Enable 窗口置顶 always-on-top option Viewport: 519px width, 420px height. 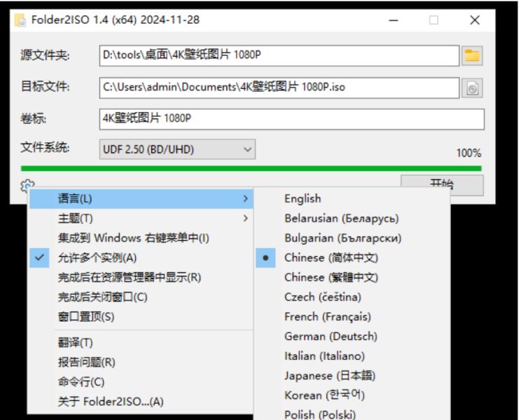pyautogui.click(x=86, y=317)
